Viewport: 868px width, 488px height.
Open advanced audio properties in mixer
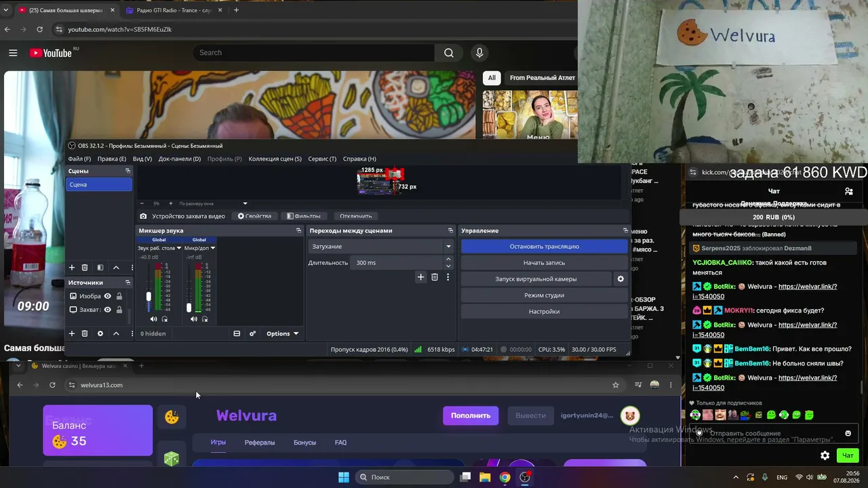tap(252, 333)
